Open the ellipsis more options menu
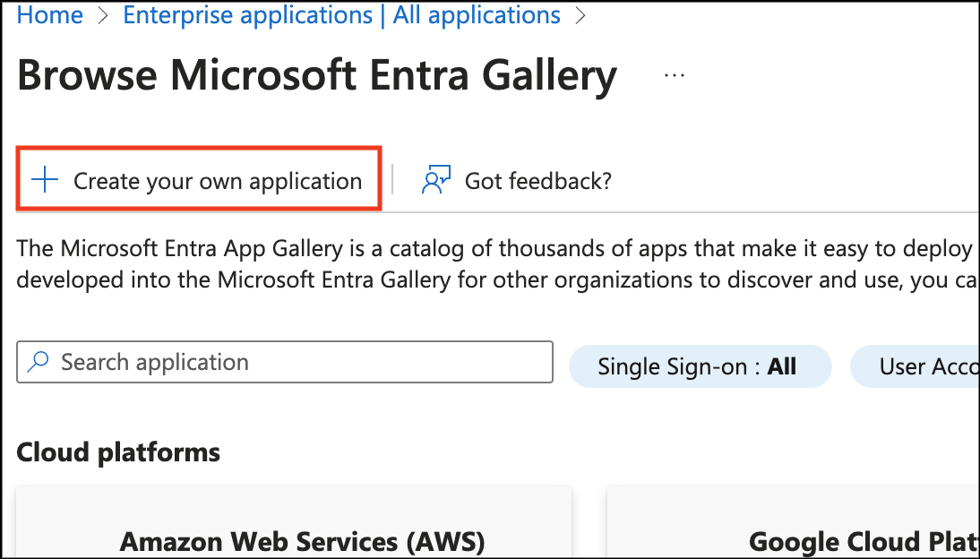The height and width of the screenshot is (559, 980). (674, 76)
